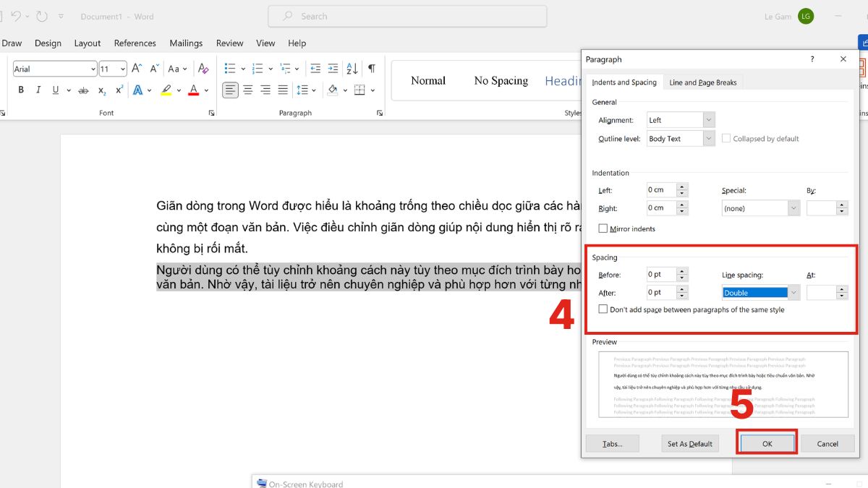Screen dimensions: 868x488
Task: Expand underline style dropdown arrow
Action: pos(69,90)
